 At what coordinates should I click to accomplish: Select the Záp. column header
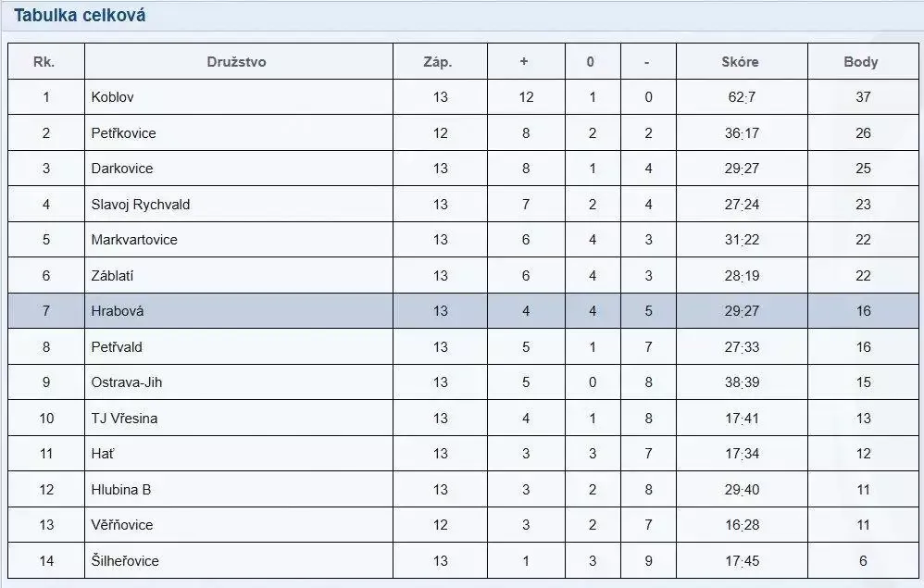[x=438, y=62]
